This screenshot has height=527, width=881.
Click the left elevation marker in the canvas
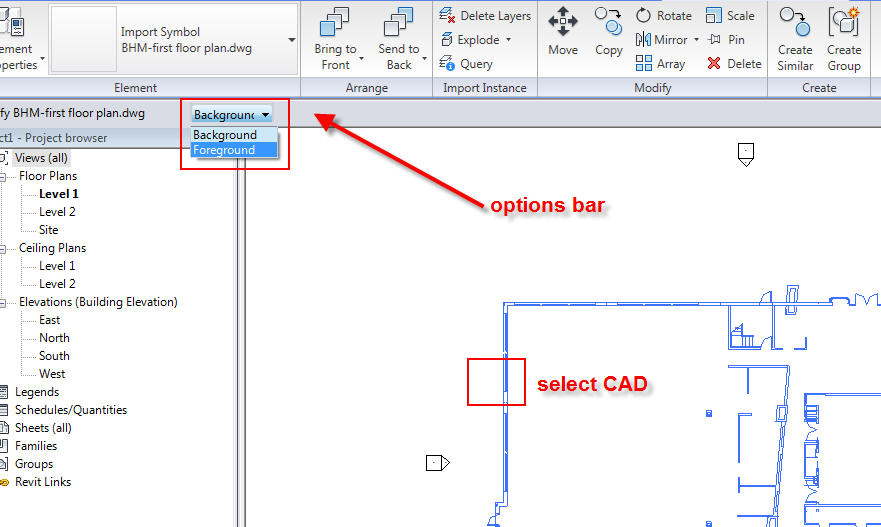pyautogui.click(x=438, y=463)
